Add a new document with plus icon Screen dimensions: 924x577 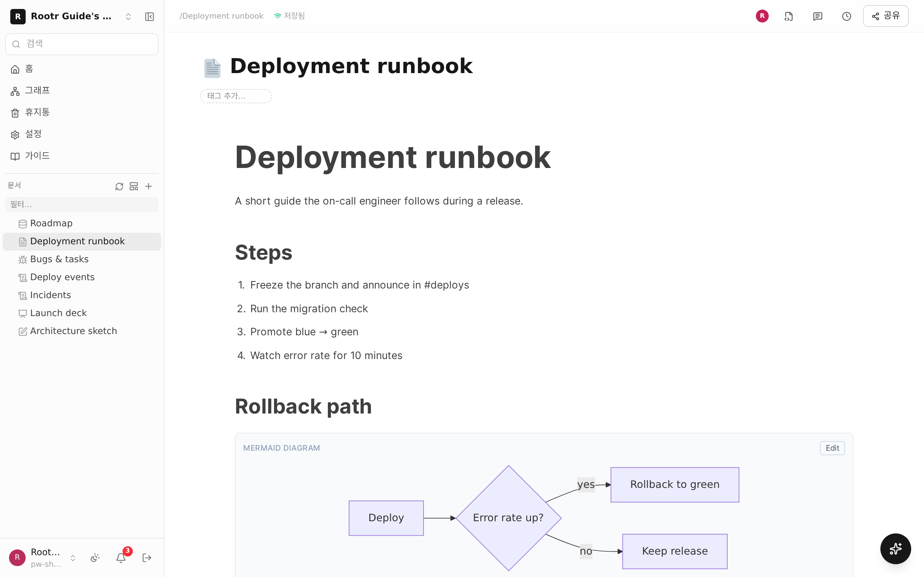point(149,186)
